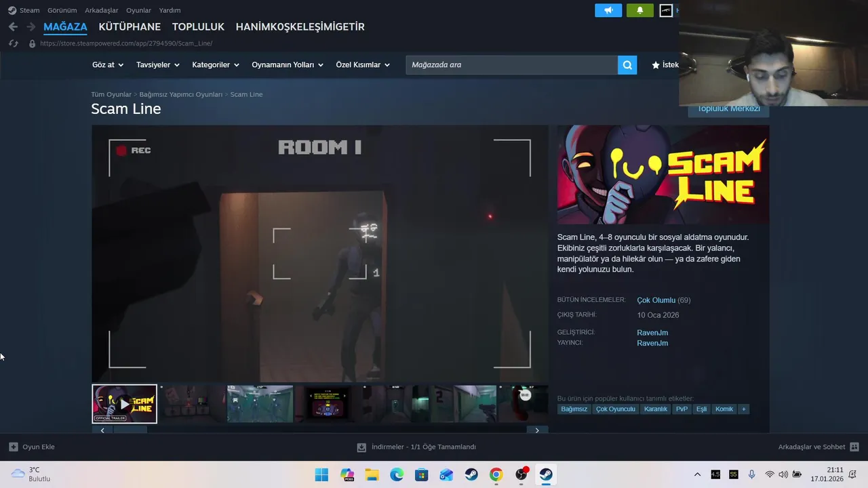Click the store URL address text
The width and height of the screenshot is (868, 488).
tap(126, 43)
